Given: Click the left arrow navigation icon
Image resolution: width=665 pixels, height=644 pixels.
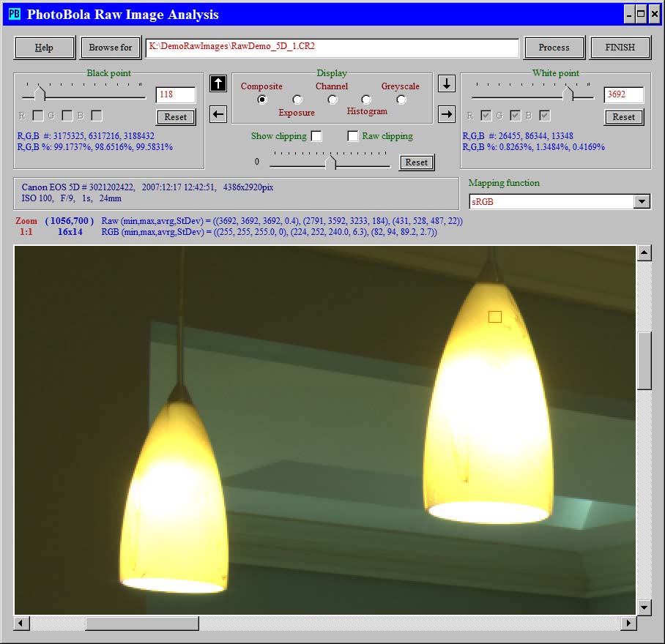Looking at the screenshot, I should [218, 113].
